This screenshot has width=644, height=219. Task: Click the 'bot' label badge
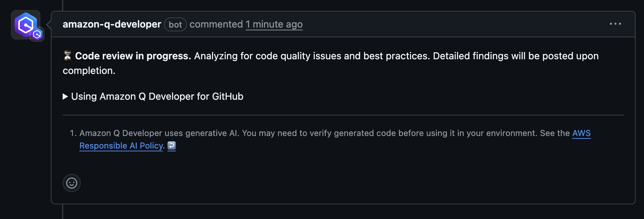175,24
